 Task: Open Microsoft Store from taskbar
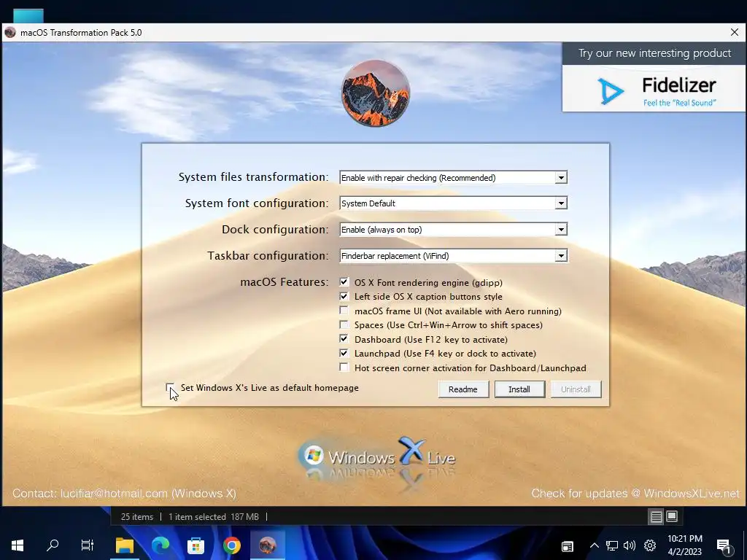click(196, 545)
